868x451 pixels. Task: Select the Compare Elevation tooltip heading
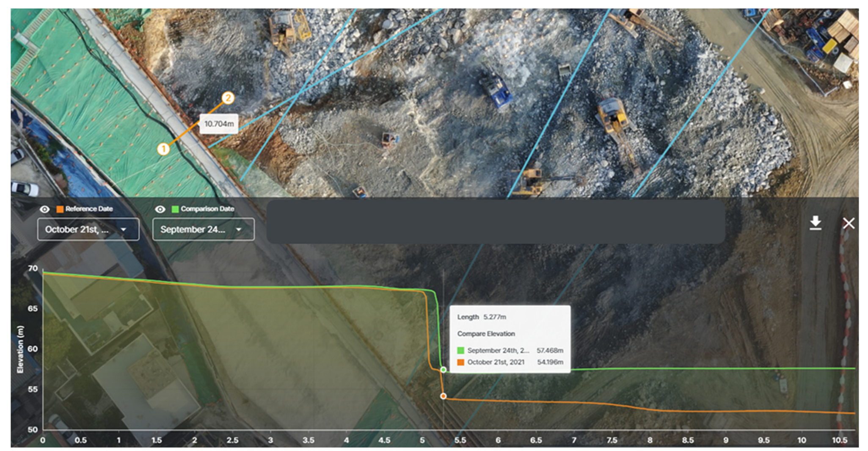486,334
